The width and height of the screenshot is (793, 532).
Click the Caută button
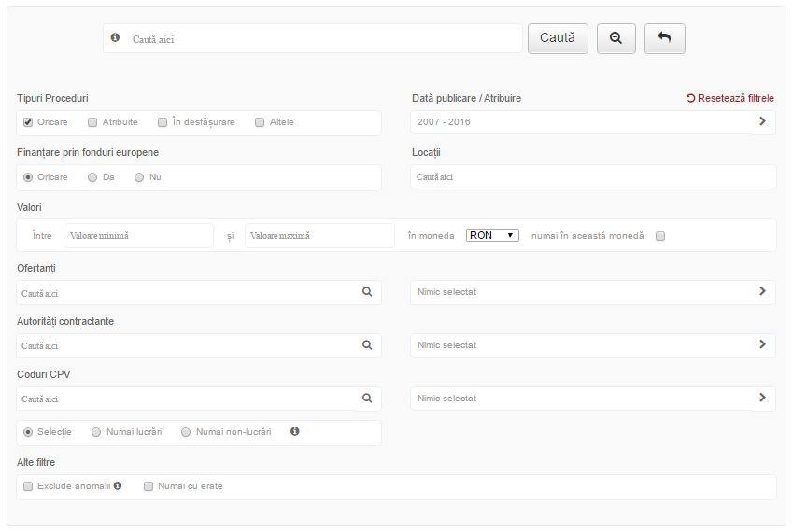click(x=558, y=38)
